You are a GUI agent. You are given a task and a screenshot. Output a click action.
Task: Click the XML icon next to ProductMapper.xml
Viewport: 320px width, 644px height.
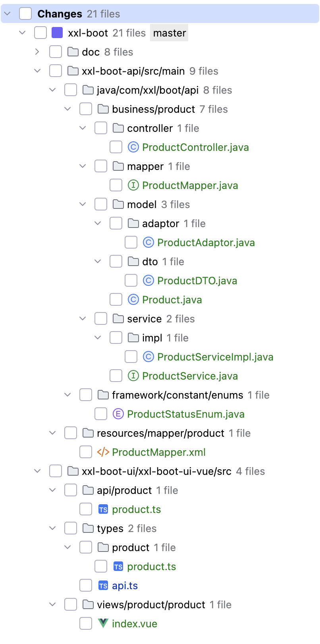click(x=103, y=452)
